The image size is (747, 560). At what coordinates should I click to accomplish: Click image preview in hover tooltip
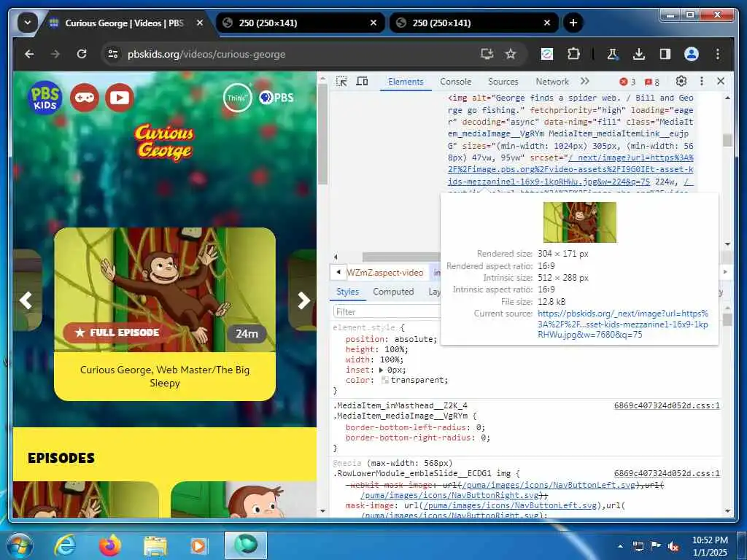click(x=580, y=222)
